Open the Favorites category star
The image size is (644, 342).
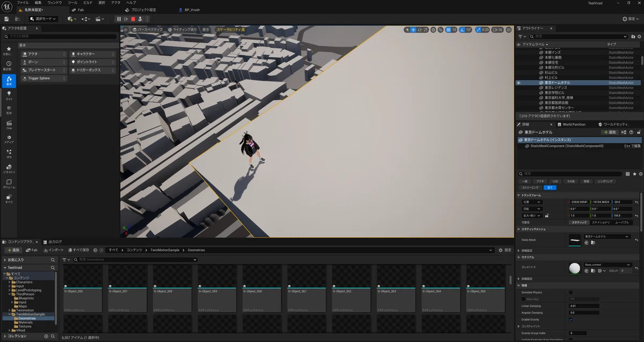pos(9,51)
